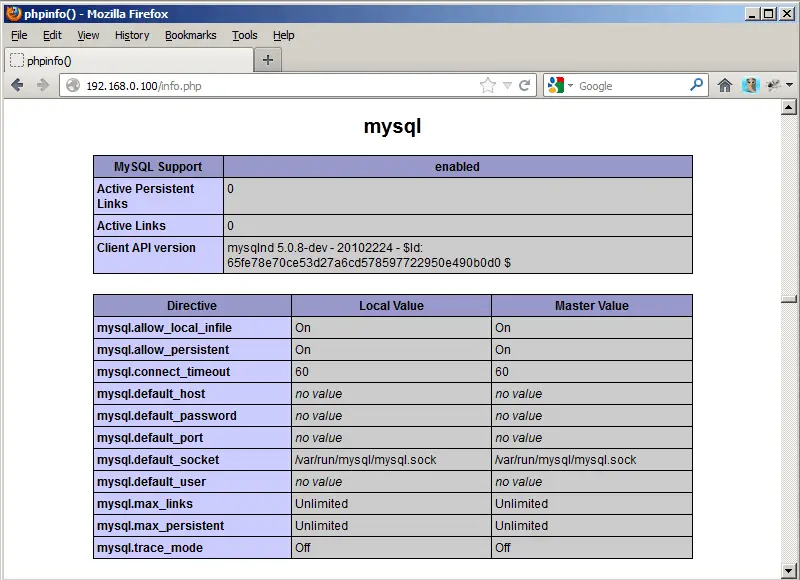Click the globe site identity icon
The height and width of the screenshot is (580, 800).
click(73, 85)
